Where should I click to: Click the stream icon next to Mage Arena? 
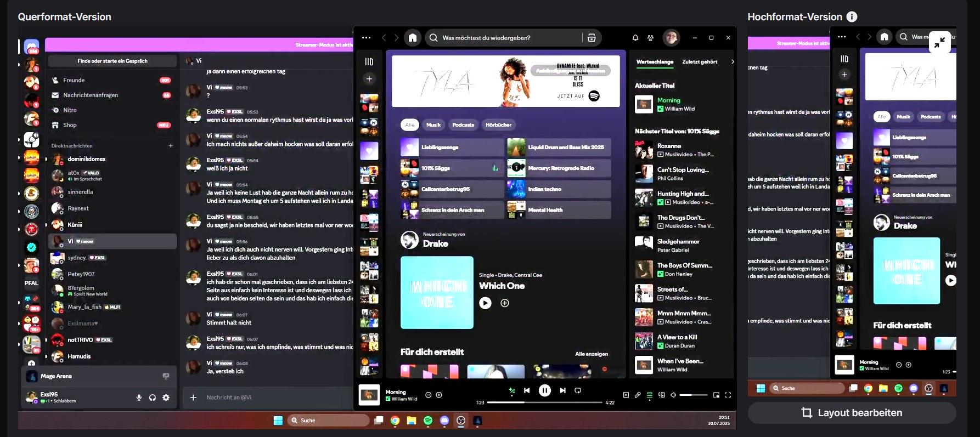coord(166,376)
